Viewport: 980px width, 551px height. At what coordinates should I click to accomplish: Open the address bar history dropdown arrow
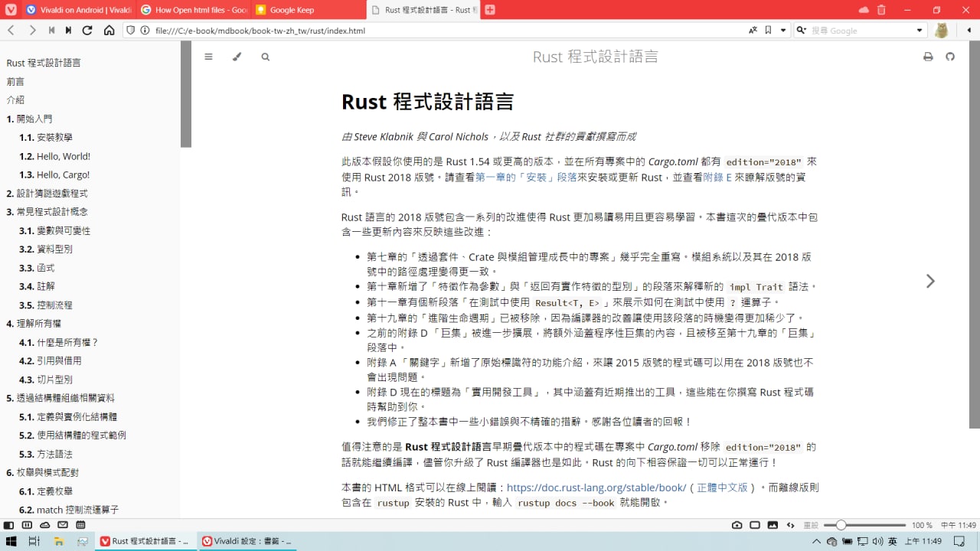coord(783,31)
